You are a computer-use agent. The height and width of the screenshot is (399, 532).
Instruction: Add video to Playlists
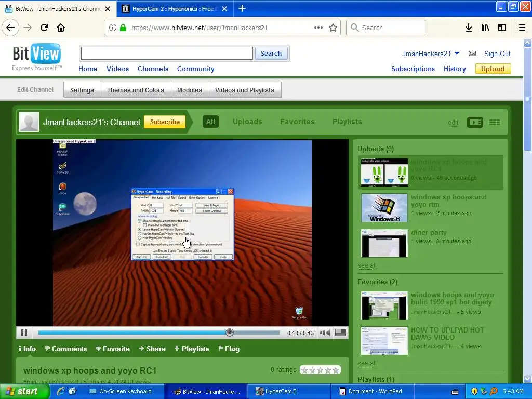191,349
